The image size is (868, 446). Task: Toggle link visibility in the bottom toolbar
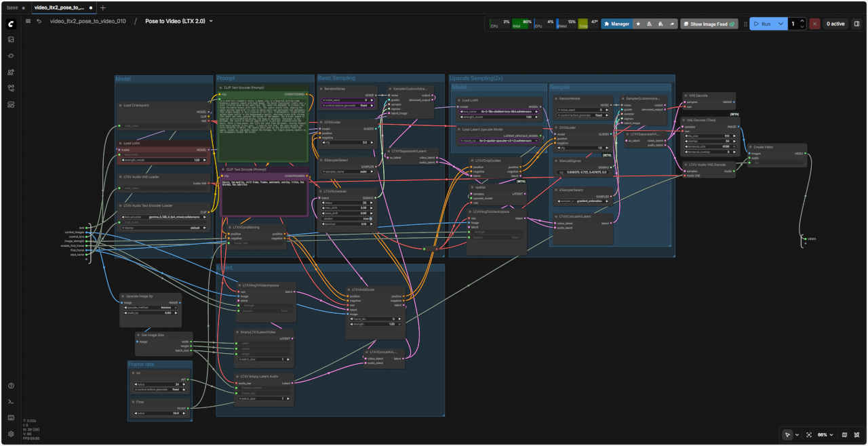[856, 434]
